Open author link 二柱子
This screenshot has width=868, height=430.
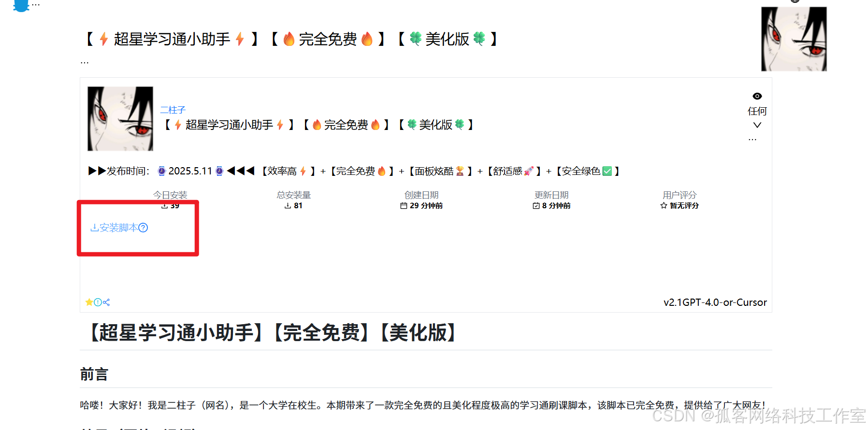173,110
